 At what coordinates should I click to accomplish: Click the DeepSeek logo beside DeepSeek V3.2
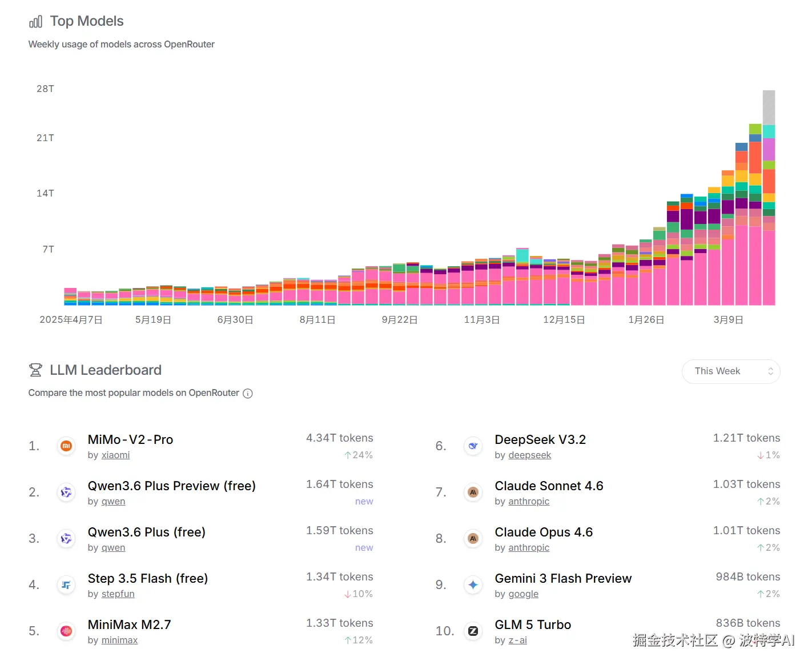[x=473, y=446]
